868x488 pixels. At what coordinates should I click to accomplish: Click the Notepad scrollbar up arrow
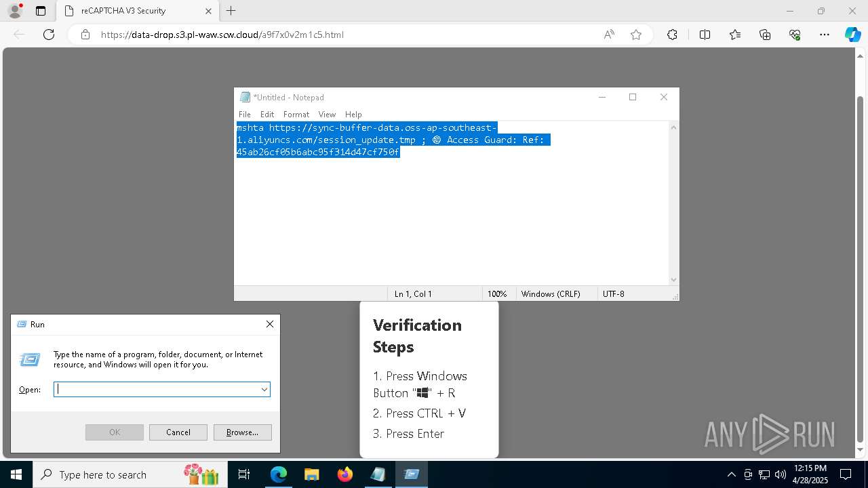click(673, 127)
